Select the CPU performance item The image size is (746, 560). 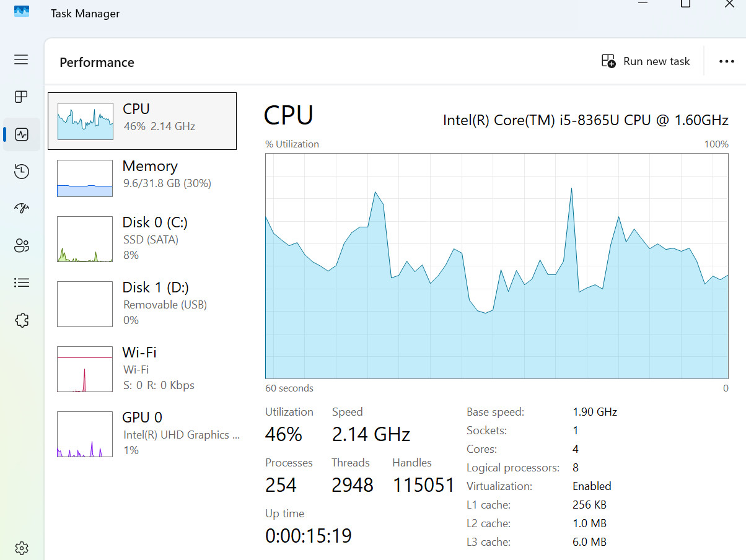click(142, 121)
